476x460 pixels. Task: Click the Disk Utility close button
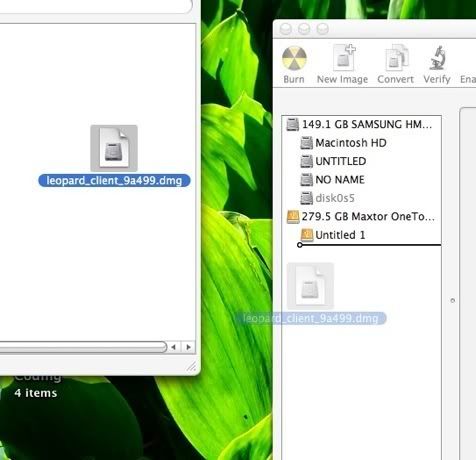coord(286,29)
